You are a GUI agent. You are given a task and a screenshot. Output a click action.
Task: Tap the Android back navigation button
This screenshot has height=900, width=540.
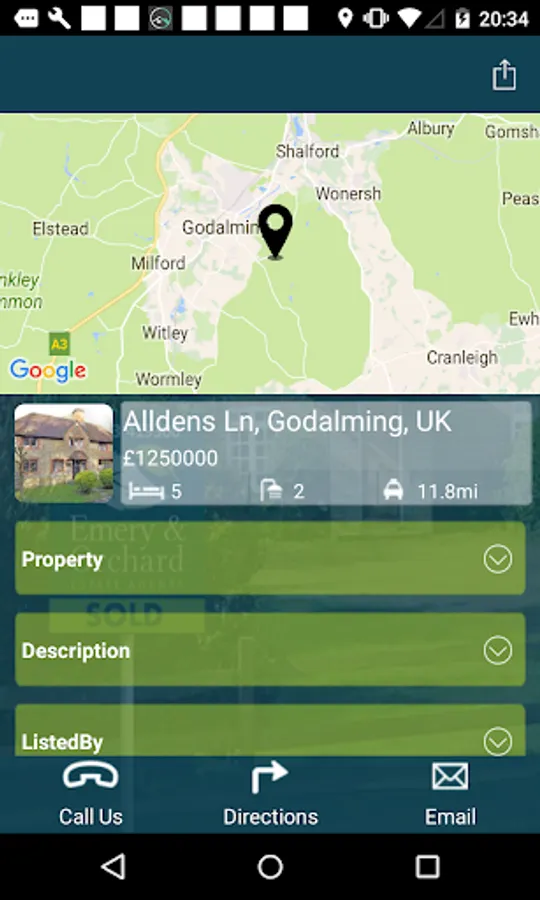coord(113,867)
